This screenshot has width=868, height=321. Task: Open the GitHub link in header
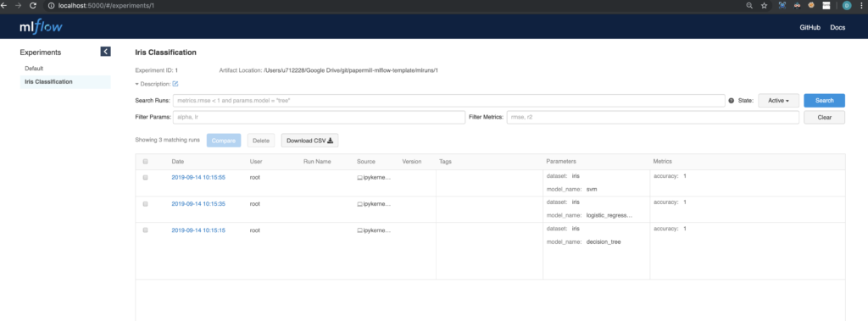(810, 27)
